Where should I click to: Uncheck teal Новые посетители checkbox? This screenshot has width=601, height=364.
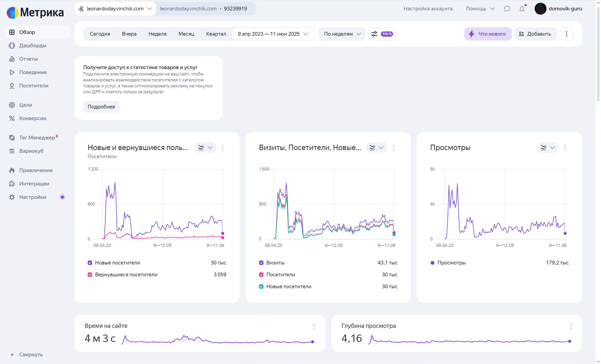pyautogui.click(x=261, y=286)
